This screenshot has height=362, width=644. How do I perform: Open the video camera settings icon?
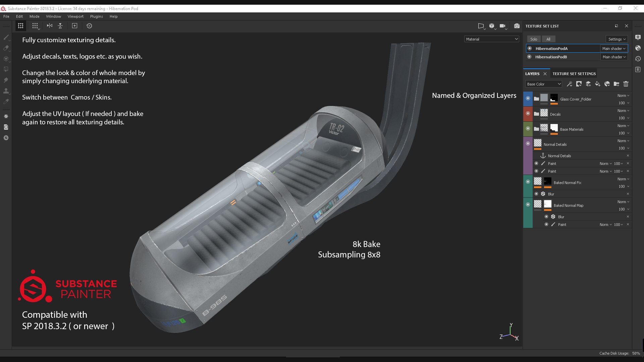[502, 26]
